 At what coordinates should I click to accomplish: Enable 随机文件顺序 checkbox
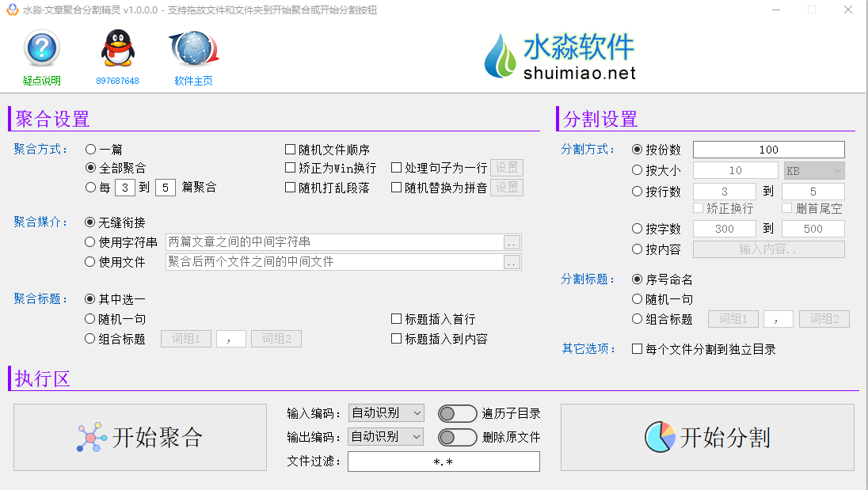(x=327, y=150)
